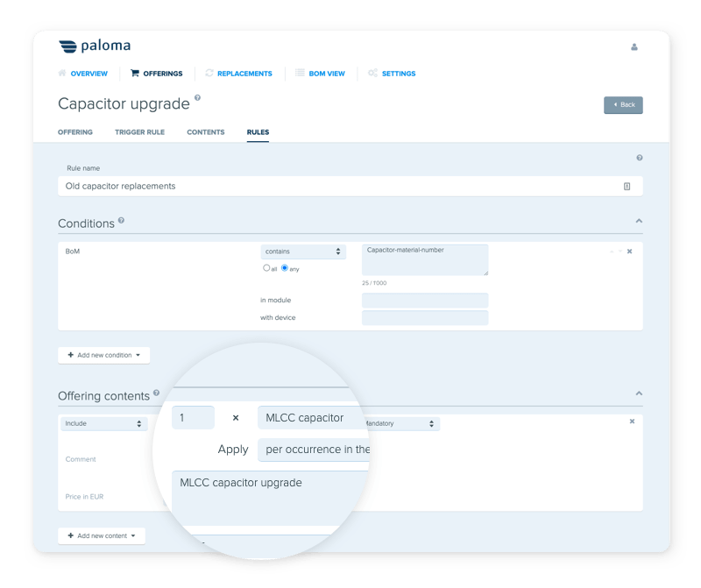
Task: Click help icon next to Capacitor upgrade title
Action: [198, 98]
